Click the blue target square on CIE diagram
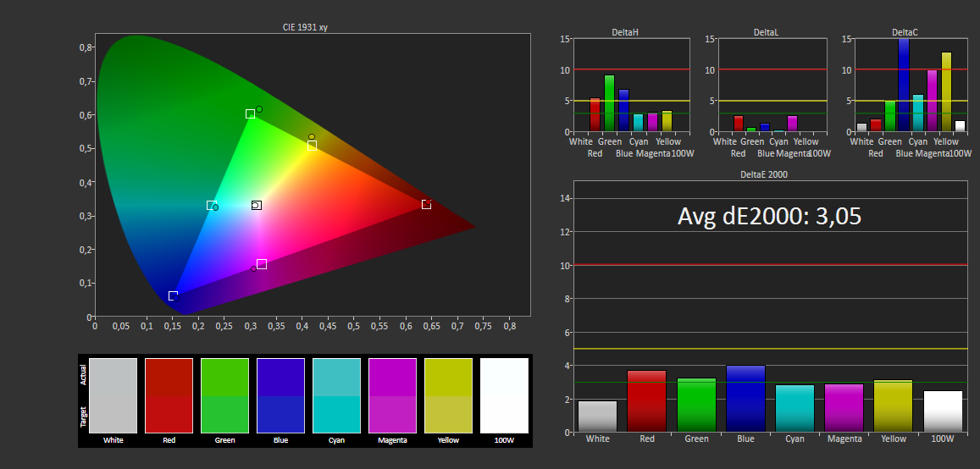 click(x=173, y=295)
